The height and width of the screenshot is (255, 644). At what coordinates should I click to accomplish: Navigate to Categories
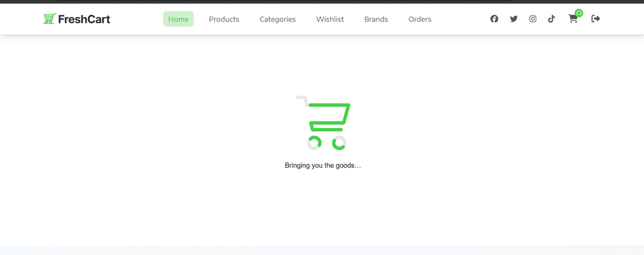point(277,19)
